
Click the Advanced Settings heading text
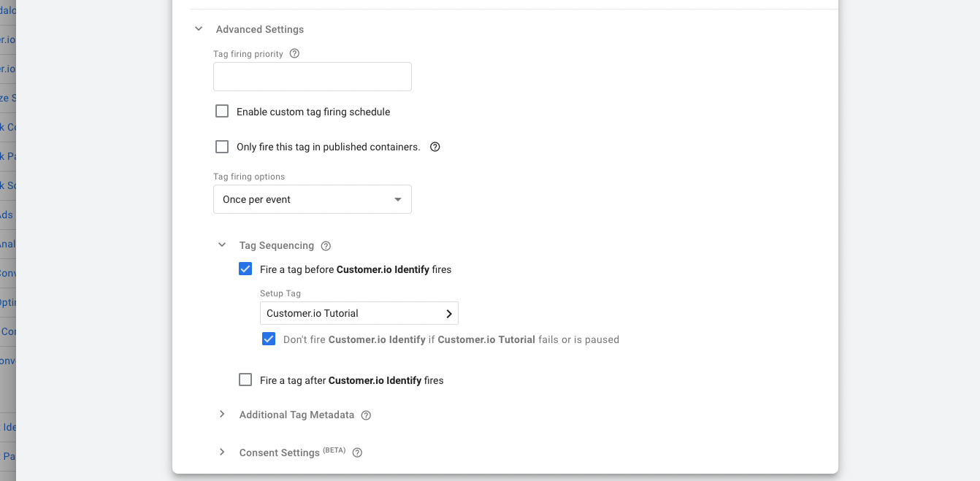260,29
